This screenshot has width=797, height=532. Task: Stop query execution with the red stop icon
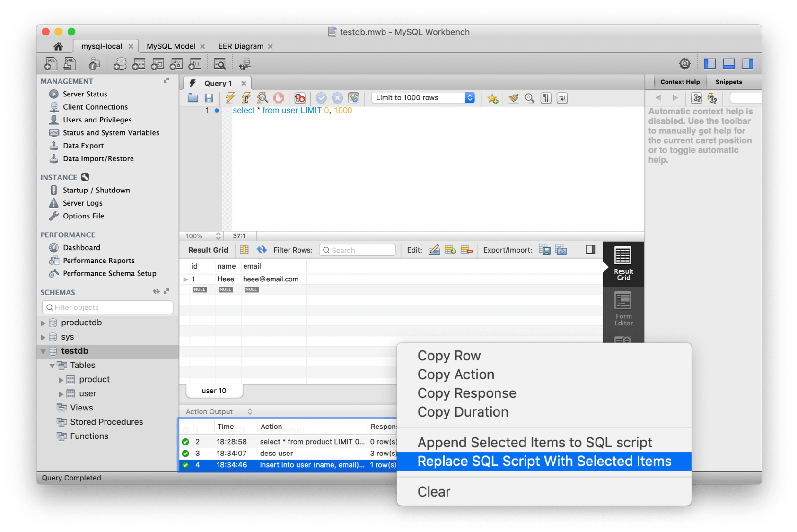(x=279, y=98)
